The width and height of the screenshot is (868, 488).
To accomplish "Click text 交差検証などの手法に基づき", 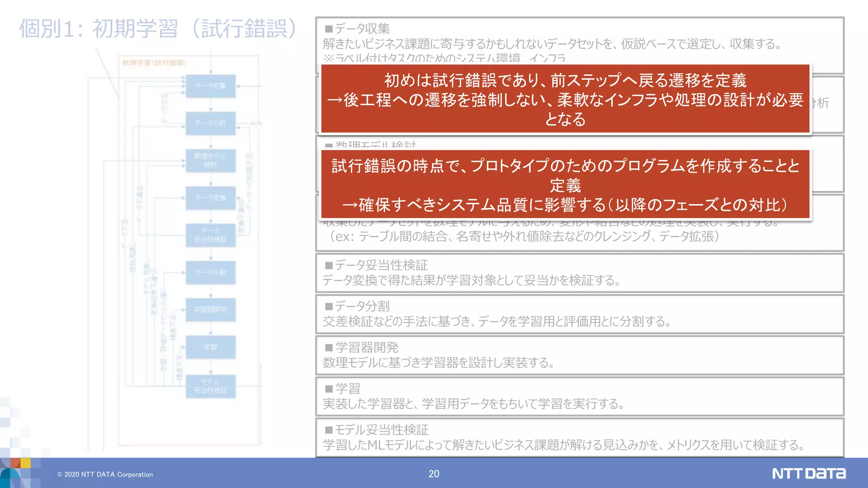I will tap(398, 322).
